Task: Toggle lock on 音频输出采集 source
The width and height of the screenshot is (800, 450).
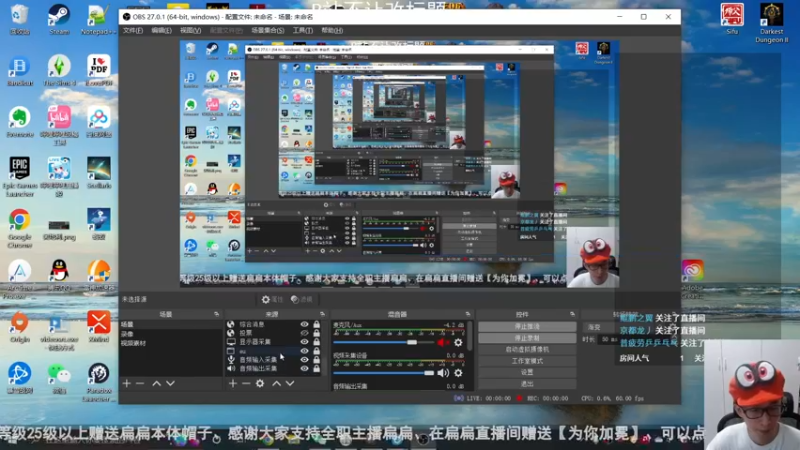Action: (317, 368)
